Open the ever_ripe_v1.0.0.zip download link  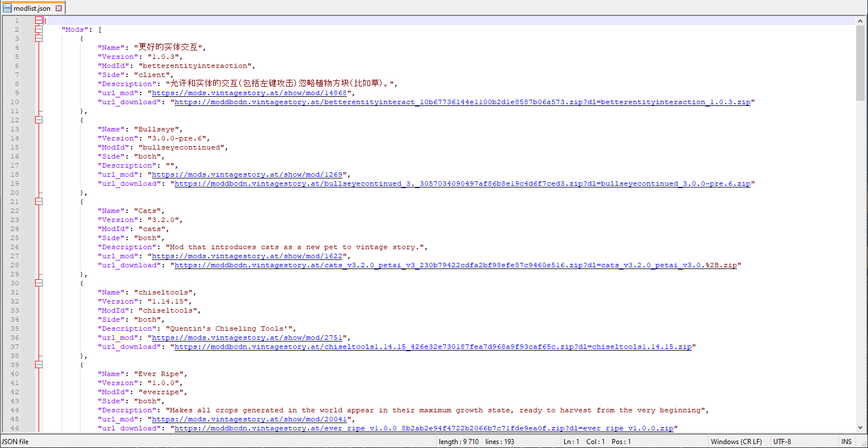point(424,428)
